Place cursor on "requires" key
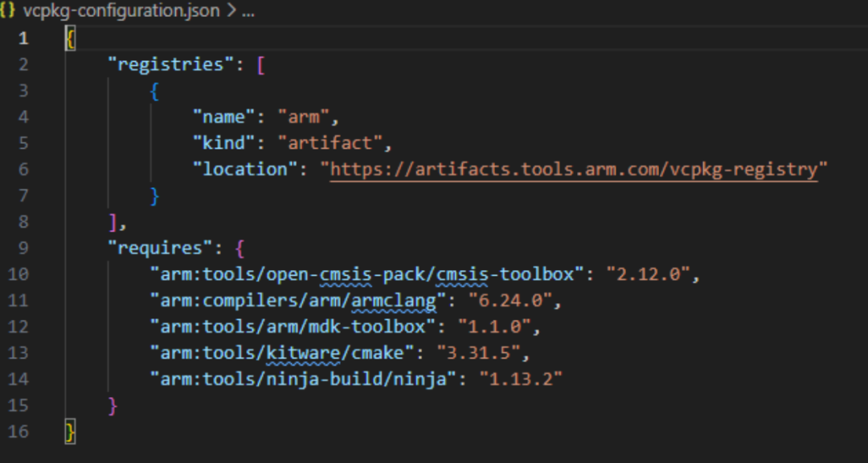868x463 pixels. (161, 248)
